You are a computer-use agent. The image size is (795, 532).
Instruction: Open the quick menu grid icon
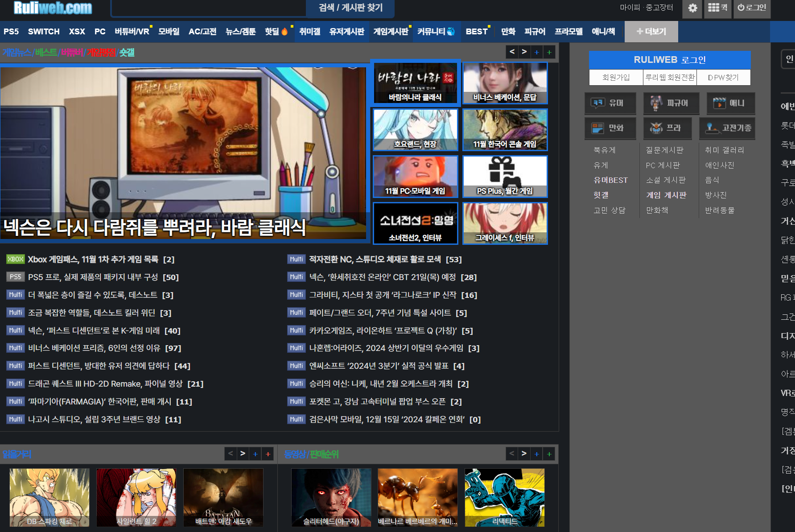click(717, 8)
